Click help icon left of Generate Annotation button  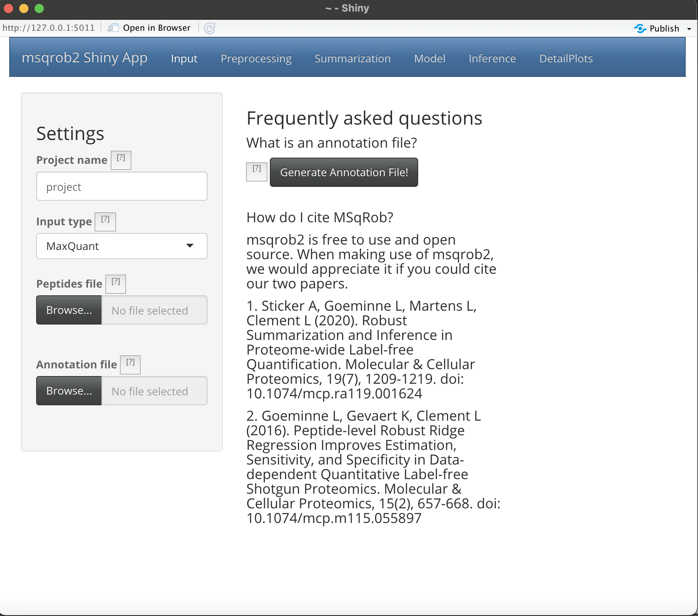tap(256, 171)
